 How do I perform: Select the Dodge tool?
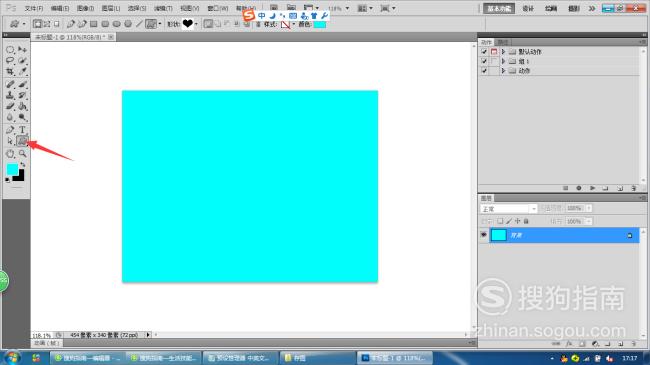(x=22, y=117)
